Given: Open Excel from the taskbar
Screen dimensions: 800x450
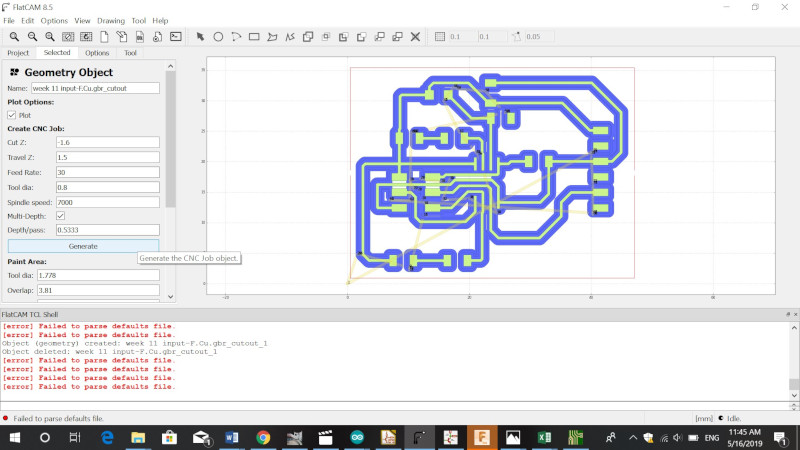Looking at the screenshot, I should pyautogui.click(x=544, y=438).
